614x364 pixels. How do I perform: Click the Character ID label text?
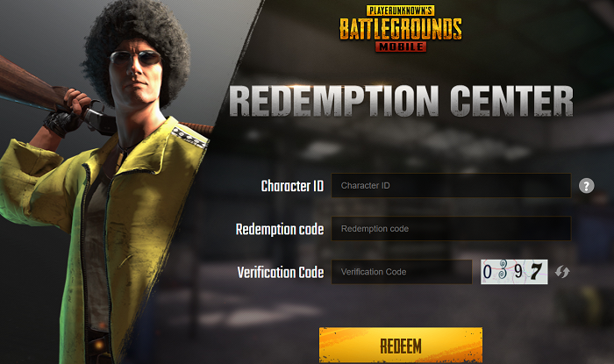(292, 186)
